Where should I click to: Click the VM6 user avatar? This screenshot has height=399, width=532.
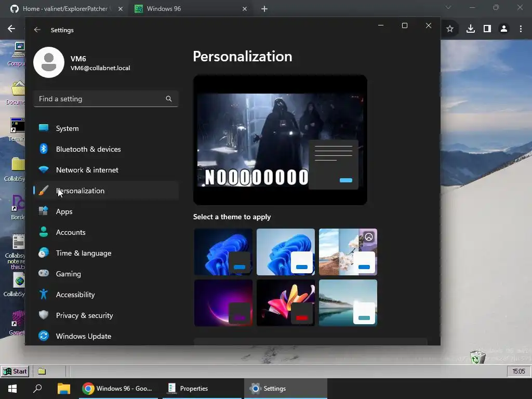click(x=49, y=62)
